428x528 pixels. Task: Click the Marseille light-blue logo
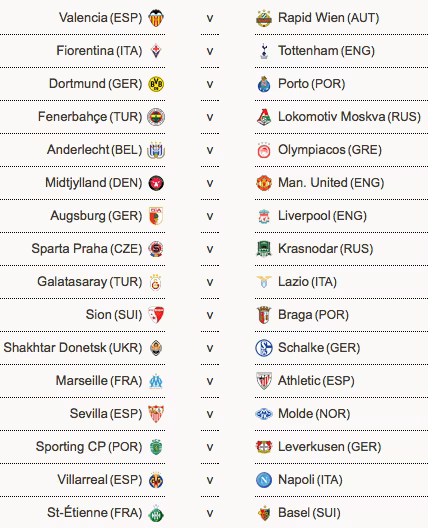[156, 381]
